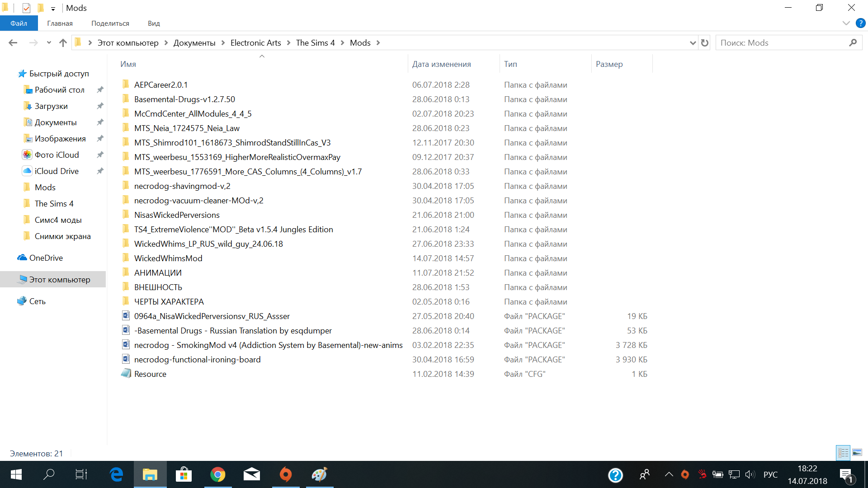Click the NisasWickedPerversions folder icon
Viewport: 868px width, 488px height.
pyautogui.click(x=126, y=215)
